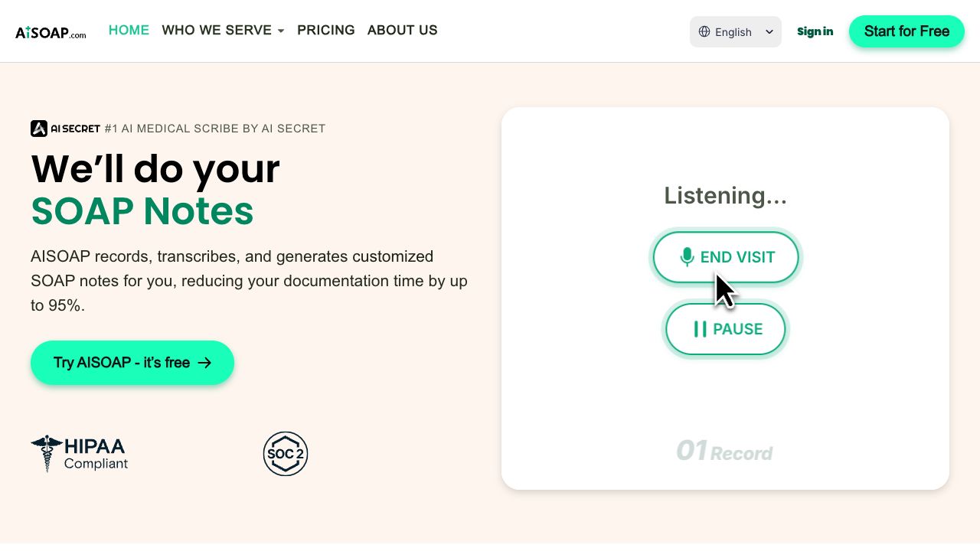Open the Who We Serve menu
Screen dimensions: 980x551
[x=217, y=31]
